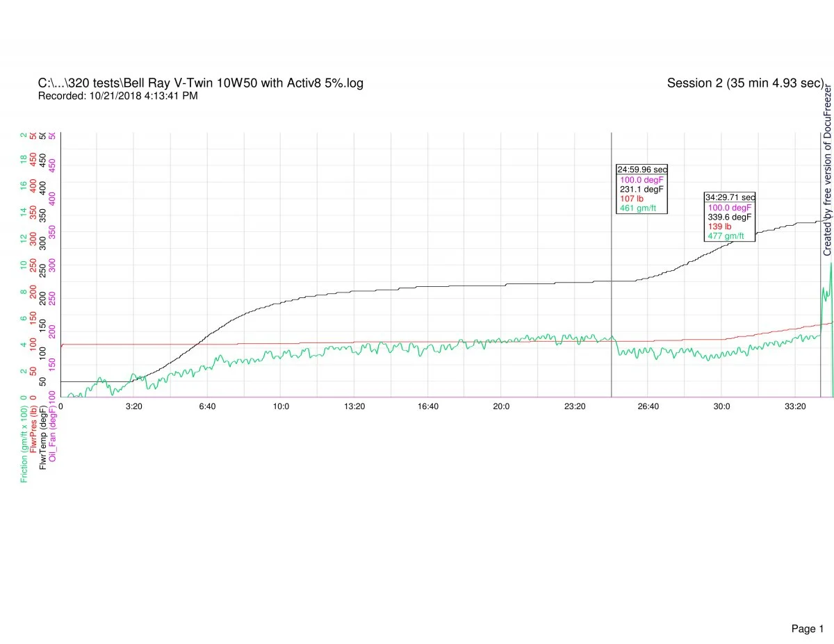This screenshot has height=644, width=834.
Task: Click the 10:0 time axis tick label
Action: (x=281, y=406)
